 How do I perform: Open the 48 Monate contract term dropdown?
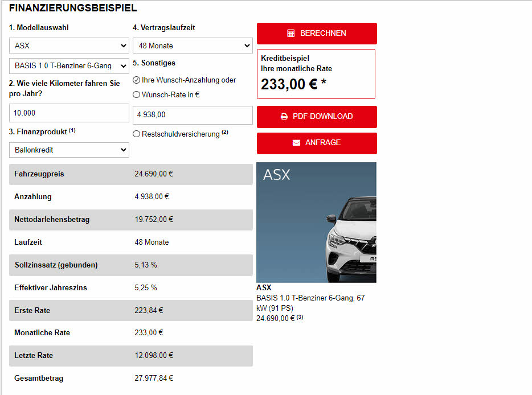193,46
